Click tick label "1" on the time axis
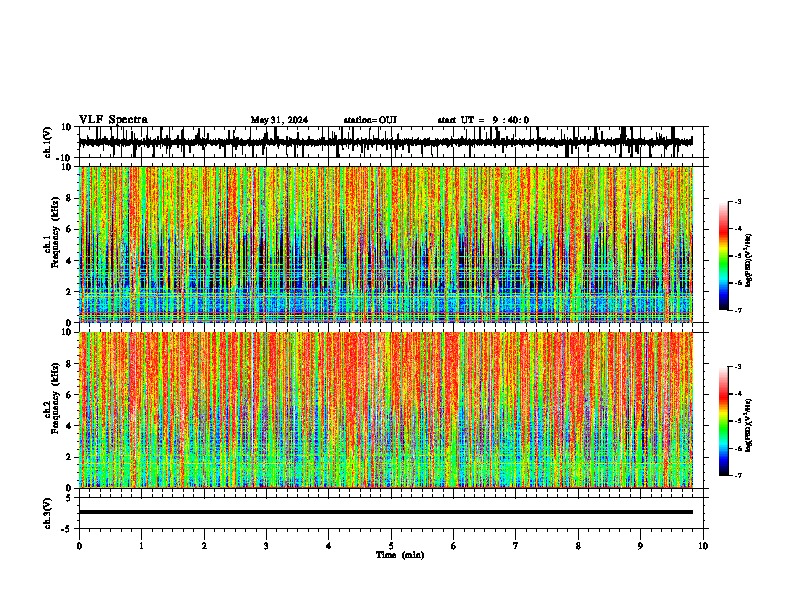Image resolution: width=792 pixels, height=612 pixels. point(141,546)
